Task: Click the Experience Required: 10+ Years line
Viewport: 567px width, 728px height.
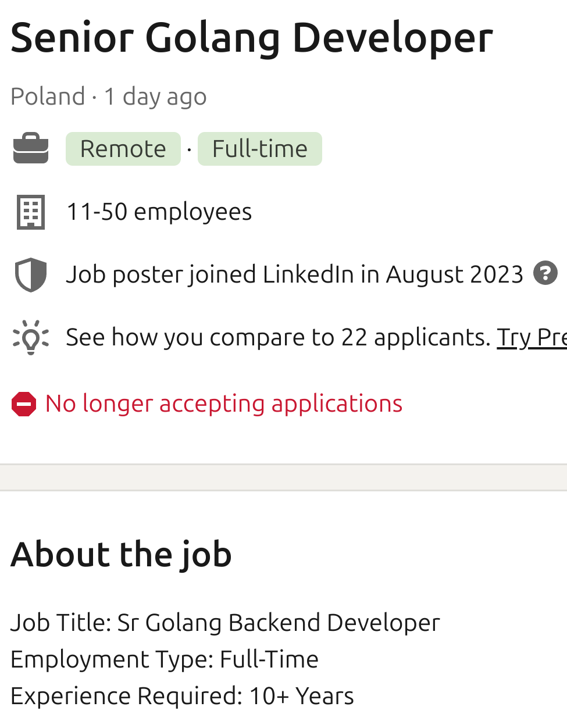Action: tap(182, 696)
